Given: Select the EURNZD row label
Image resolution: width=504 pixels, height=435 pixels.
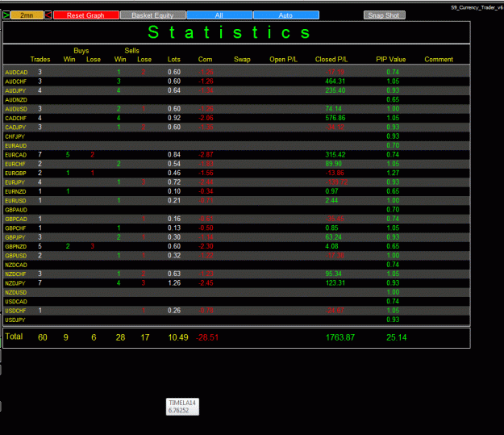Looking at the screenshot, I should pyautogui.click(x=15, y=191).
